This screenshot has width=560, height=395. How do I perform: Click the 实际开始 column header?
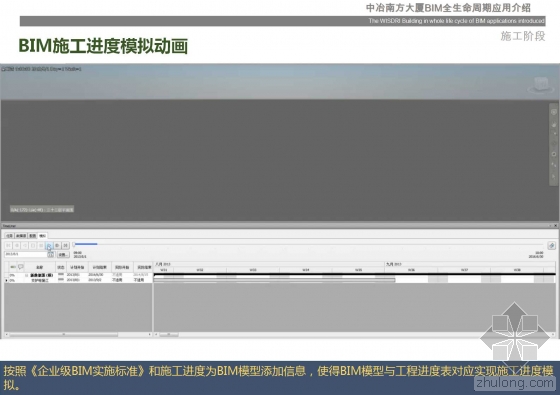pyautogui.click(x=122, y=267)
